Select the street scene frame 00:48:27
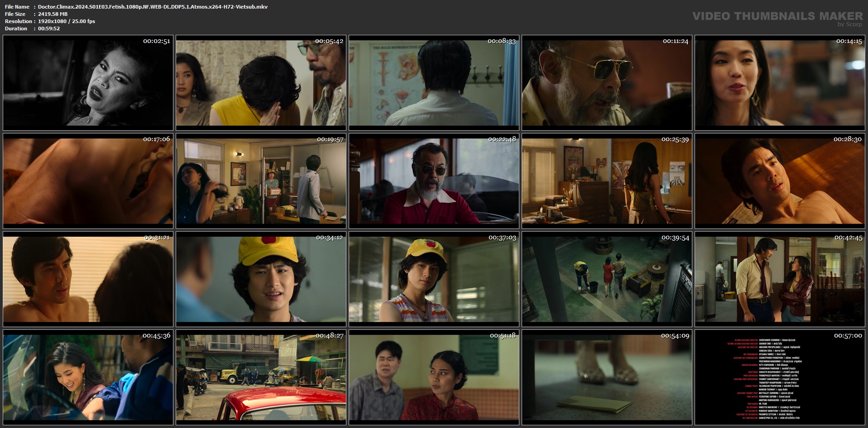This screenshot has height=428, width=868. click(261, 377)
